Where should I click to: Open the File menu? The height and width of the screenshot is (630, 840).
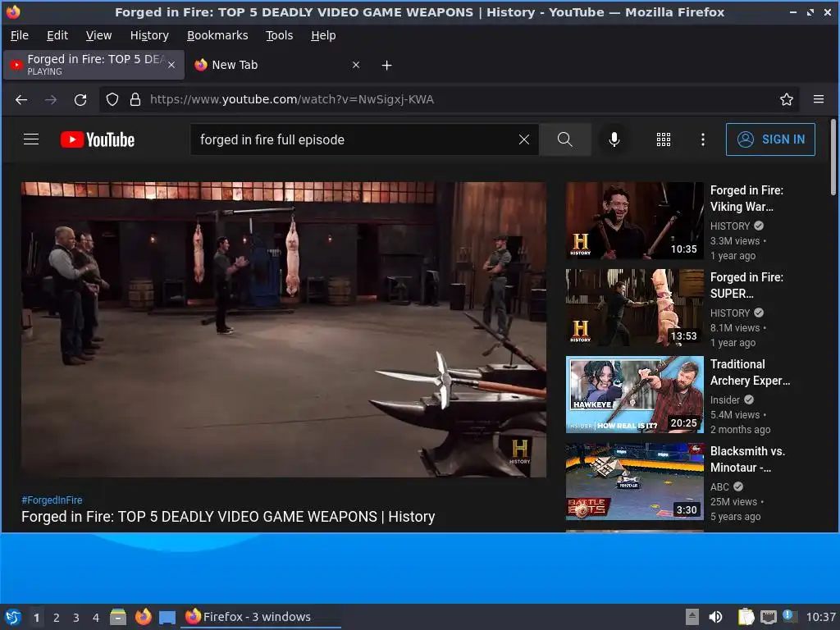pos(20,35)
